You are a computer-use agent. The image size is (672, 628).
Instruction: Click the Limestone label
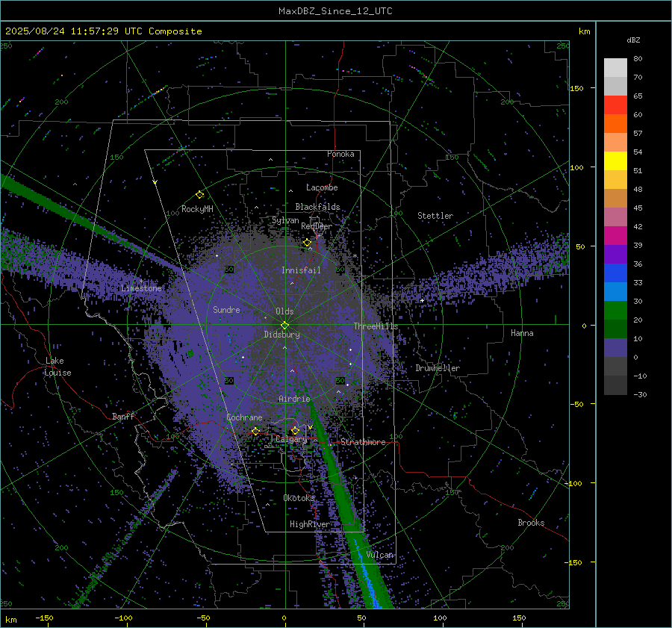click(141, 288)
